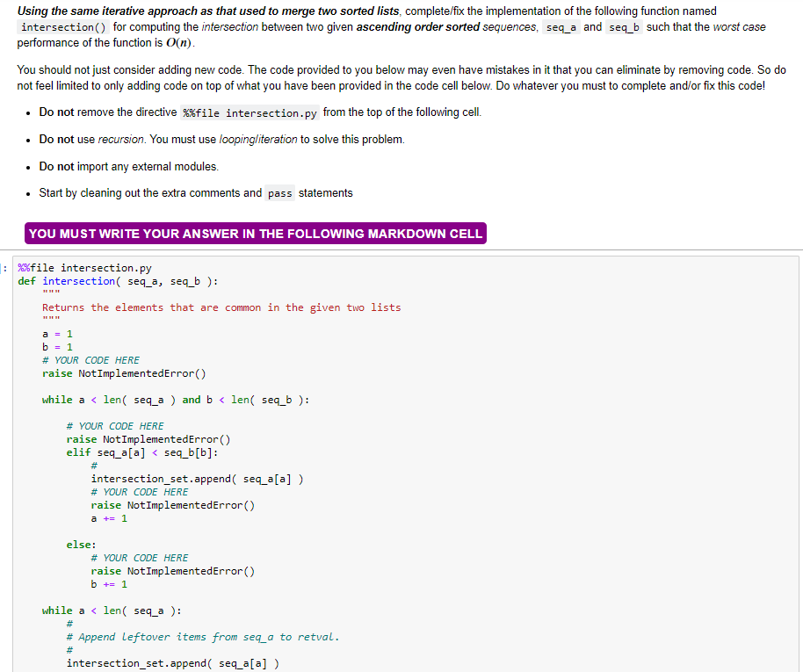The width and height of the screenshot is (803, 672).
Task: Click the line b = 1
Action: tap(57, 346)
